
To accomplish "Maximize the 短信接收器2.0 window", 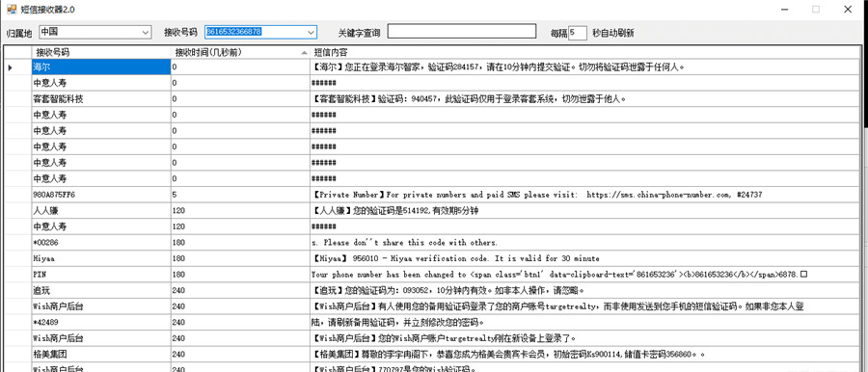I will (815, 9).
